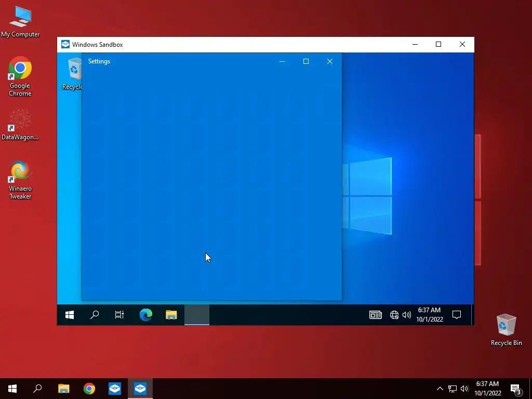Viewport: 532px width, 399px height.
Task: Click active Windows Sandbox host taskbar button
Action: pyautogui.click(x=140, y=389)
